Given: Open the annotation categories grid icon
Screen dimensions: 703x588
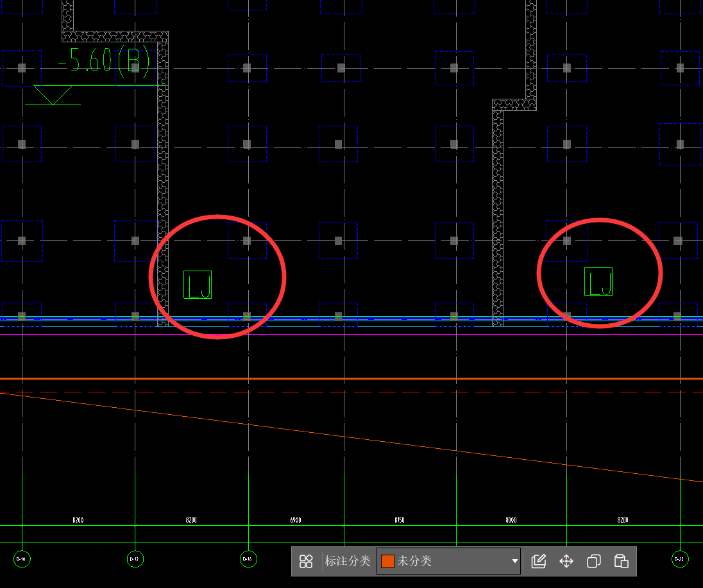Looking at the screenshot, I should coord(306,561).
